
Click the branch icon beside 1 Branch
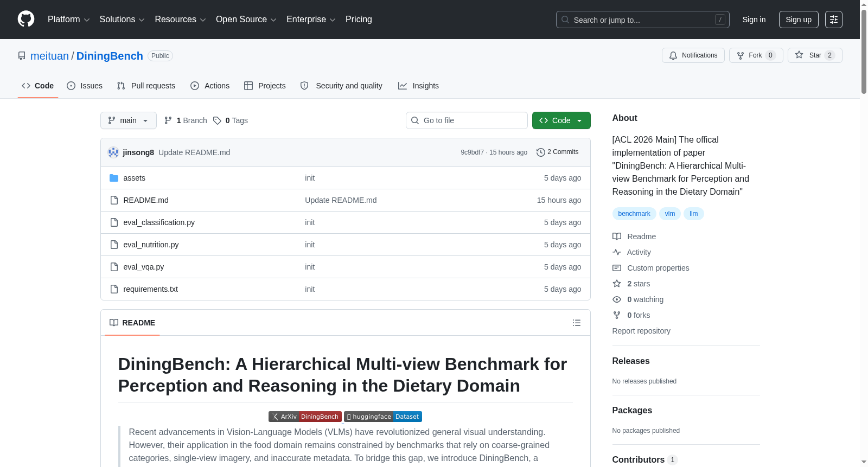[x=168, y=120]
